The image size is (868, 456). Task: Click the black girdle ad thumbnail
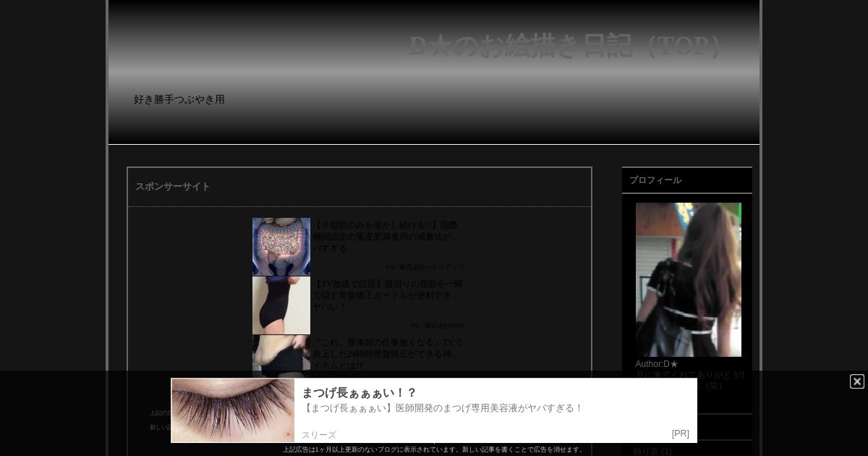281,305
